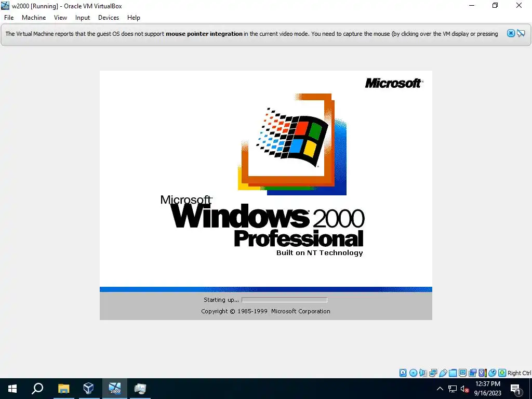The width and height of the screenshot is (532, 399).
Task: Click the muted volume tray icon
Action: click(x=464, y=389)
